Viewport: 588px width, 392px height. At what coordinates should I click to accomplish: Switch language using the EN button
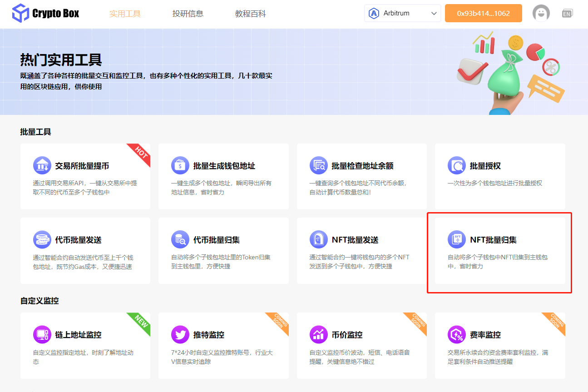pos(567,13)
